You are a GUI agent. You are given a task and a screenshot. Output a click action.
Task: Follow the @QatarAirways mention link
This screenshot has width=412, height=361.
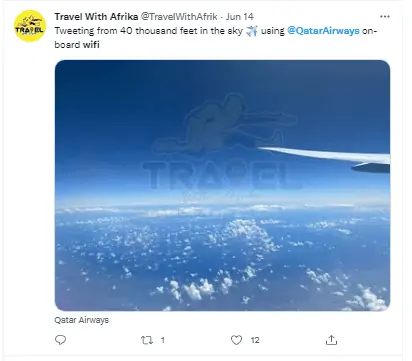point(323,31)
